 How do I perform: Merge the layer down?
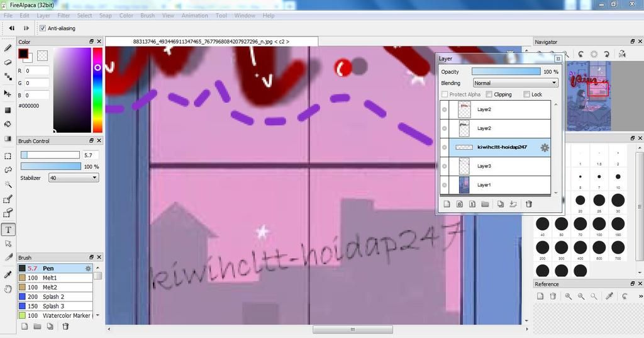click(513, 204)
